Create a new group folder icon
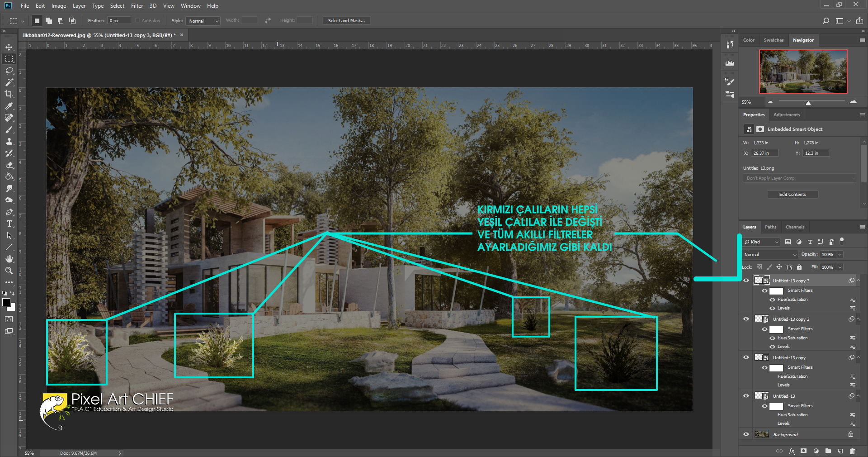 pos(828,451)
